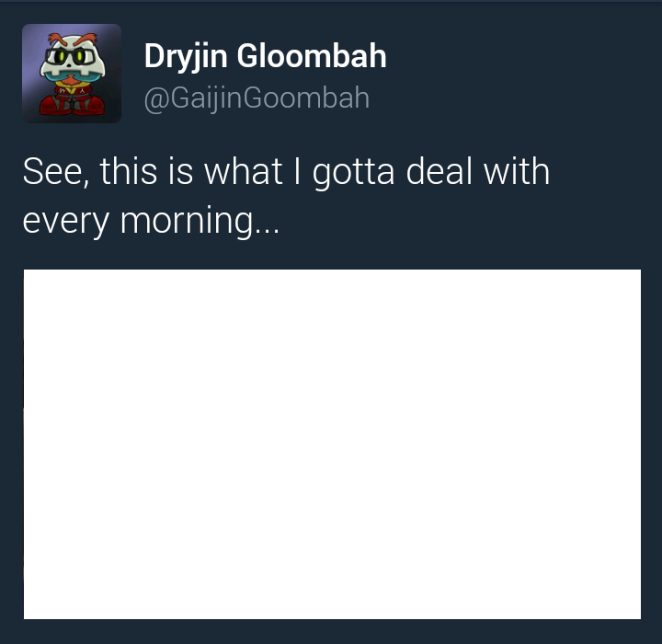Click the word 'Gloombah' in the name

pyautogui.click(x=312, y=55)
